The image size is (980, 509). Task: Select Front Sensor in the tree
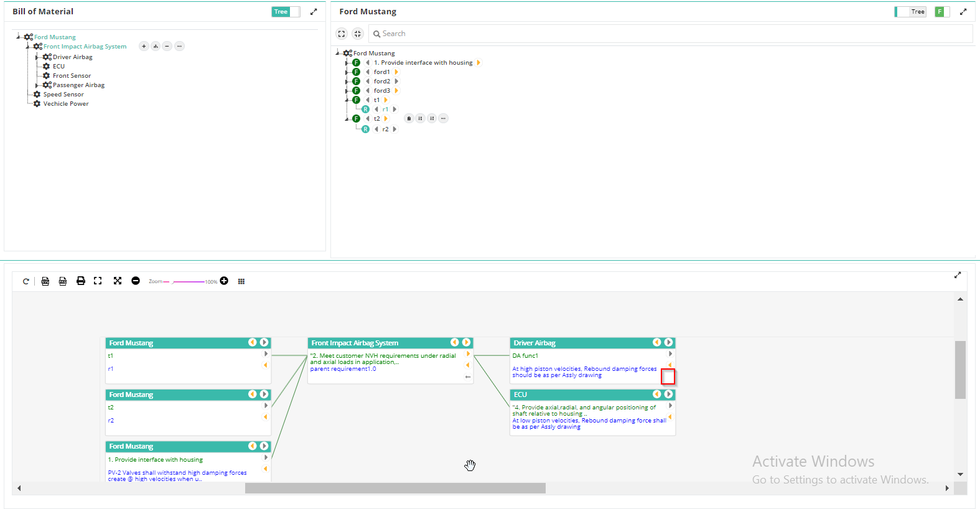tap(72, 76)
